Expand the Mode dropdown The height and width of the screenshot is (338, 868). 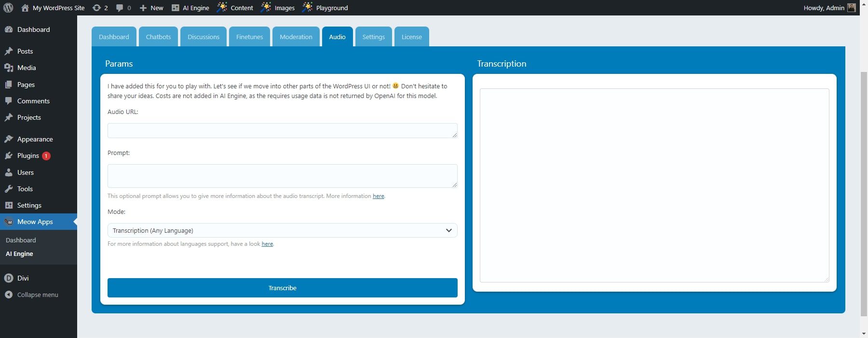tap(282, 230)
